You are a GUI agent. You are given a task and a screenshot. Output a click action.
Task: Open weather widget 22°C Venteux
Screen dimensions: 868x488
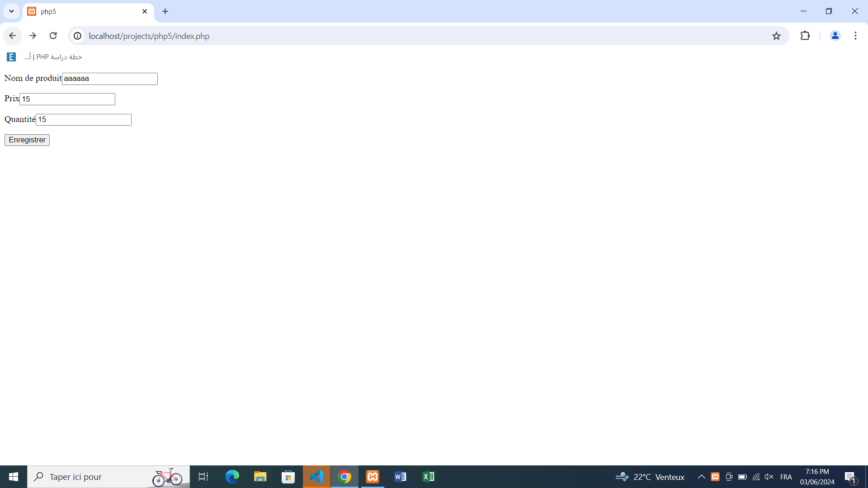point(650,477)
